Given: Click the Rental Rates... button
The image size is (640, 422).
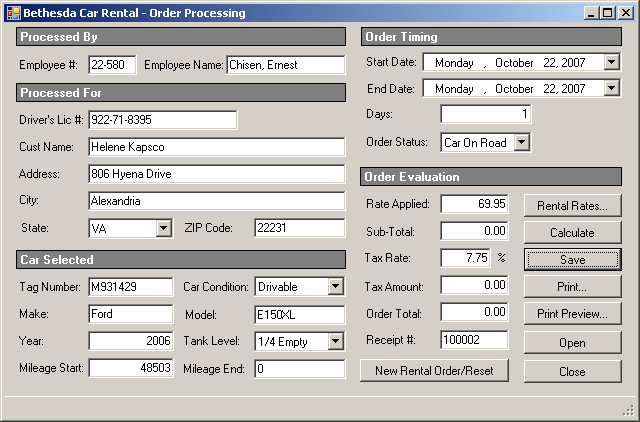Looking at the screenshot, I should [x=573, y=206].
